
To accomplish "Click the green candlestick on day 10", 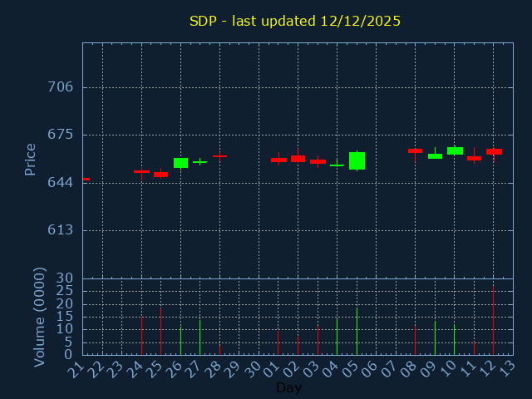I will pos(455,151).
